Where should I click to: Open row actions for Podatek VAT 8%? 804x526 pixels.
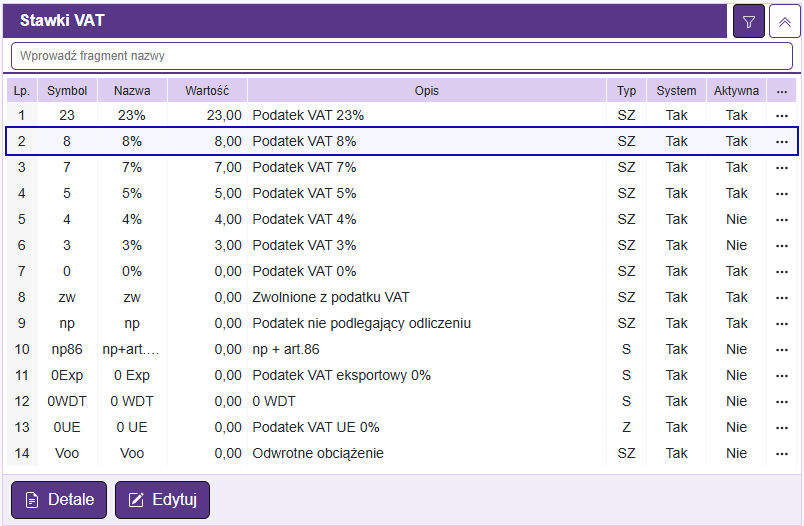tap(782, 142)
